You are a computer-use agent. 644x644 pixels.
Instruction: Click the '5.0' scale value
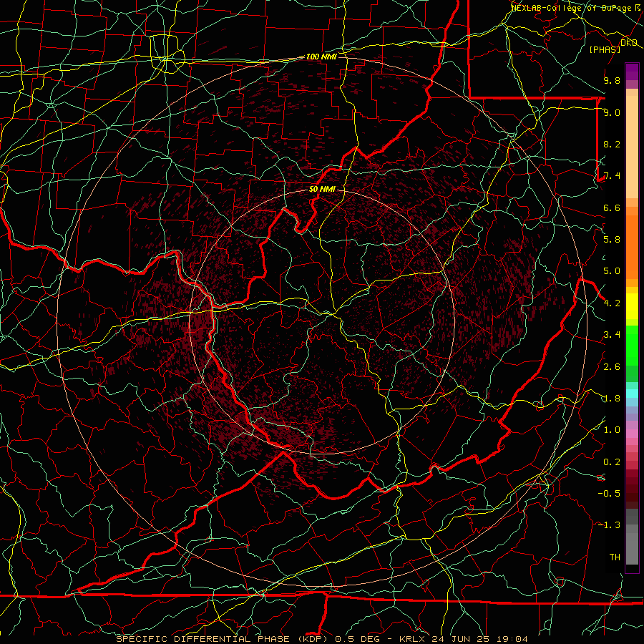(x=612, y=271)
